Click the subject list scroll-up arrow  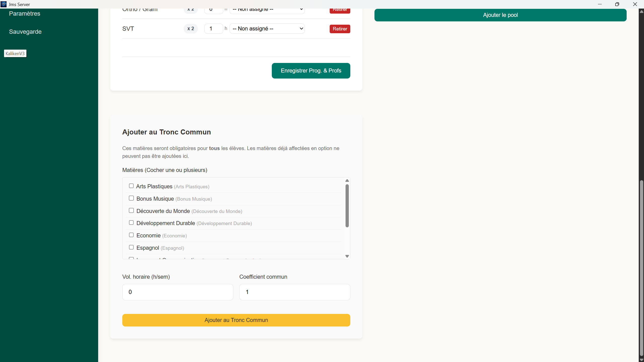347,180
